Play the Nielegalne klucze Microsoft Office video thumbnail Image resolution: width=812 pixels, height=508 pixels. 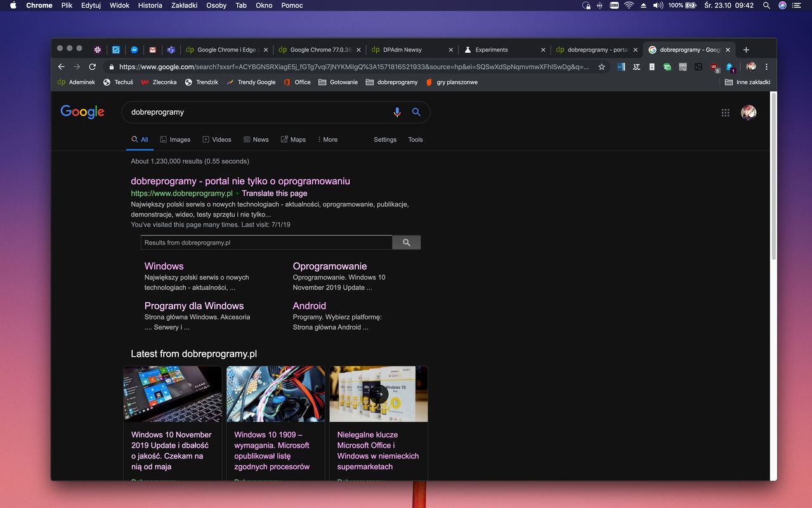(379, 394)
